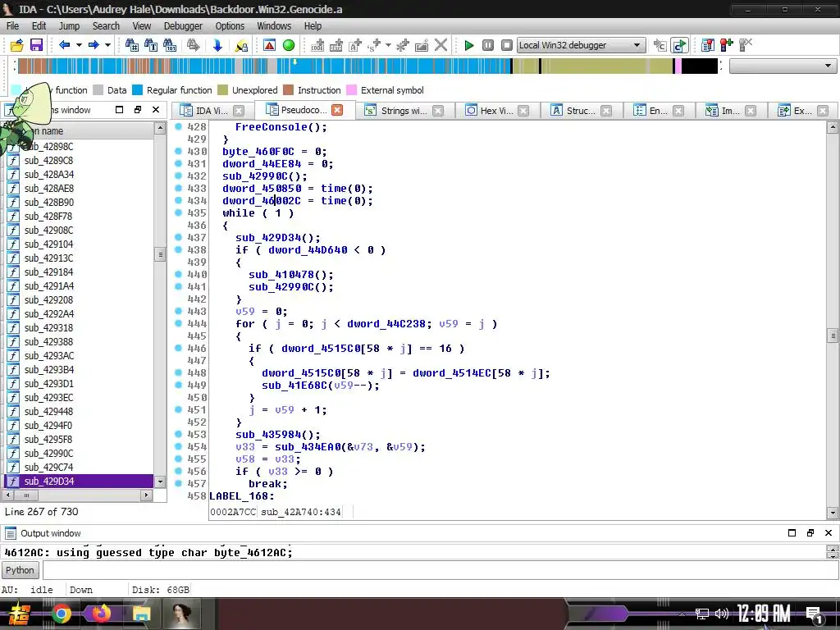Image resolution: width=840 pixels, height=630 pixels.
Task: Select sub_4293EC in functions list
Action: 80,398
